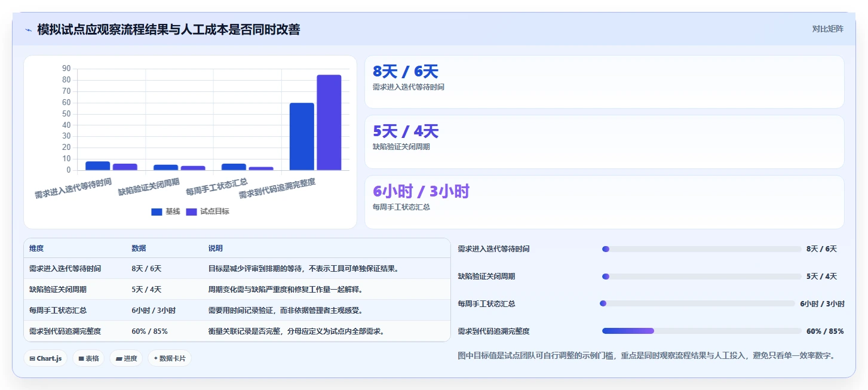The image size is (868, 390).
Task: Select table row name 每周手工状态汇总
Action: [58, 311]
